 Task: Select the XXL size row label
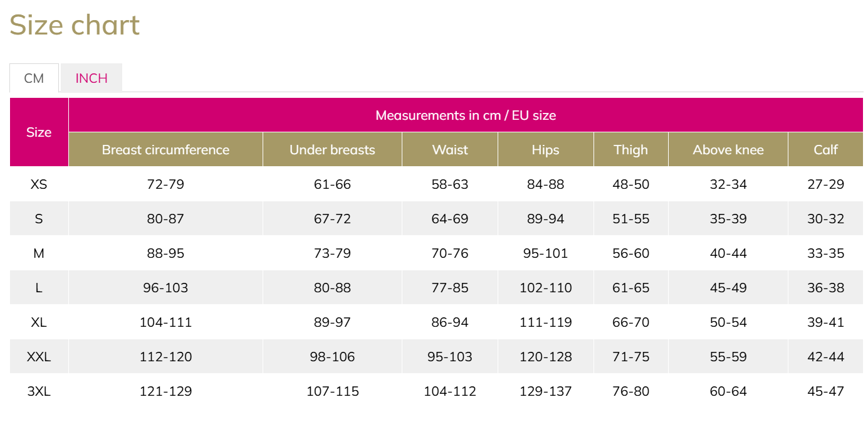coord(39,357)
